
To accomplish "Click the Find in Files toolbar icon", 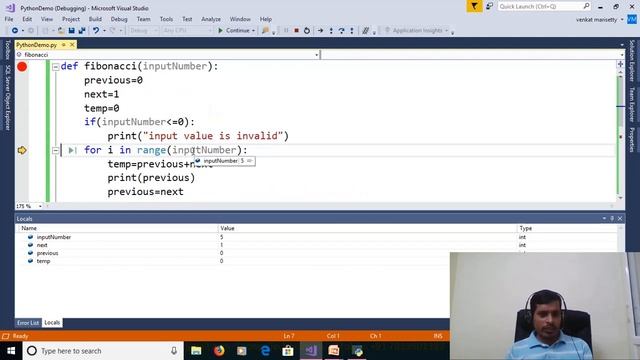I will 265,31.
